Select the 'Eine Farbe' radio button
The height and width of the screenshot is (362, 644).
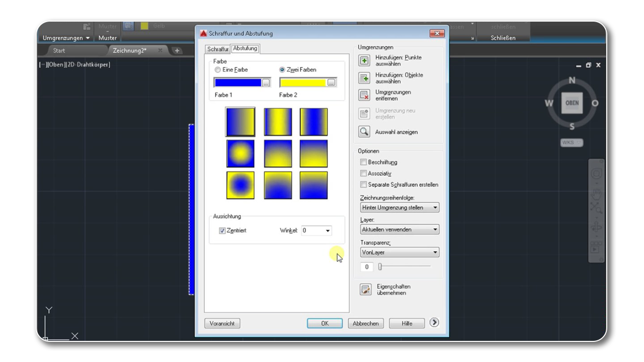[x=218, y=70]
